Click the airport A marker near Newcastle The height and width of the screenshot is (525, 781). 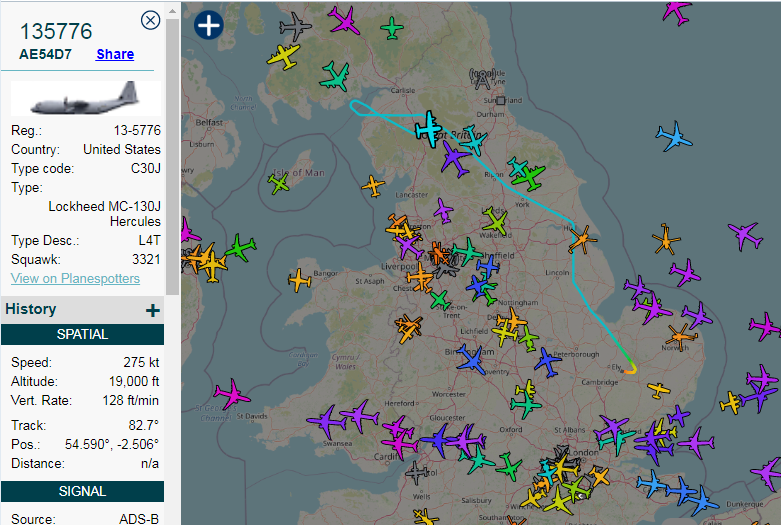tap(482, 80)
